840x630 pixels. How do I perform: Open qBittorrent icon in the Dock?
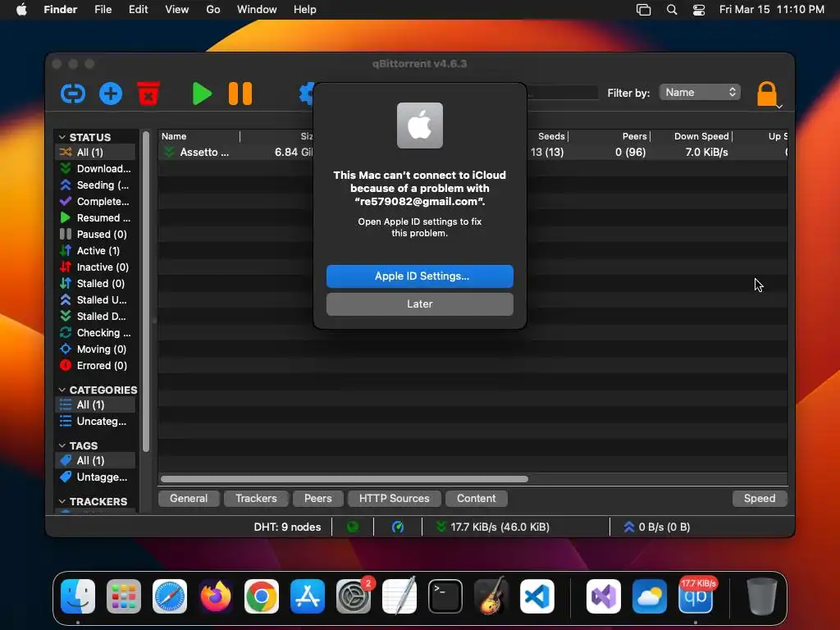(x=696, y=596)
